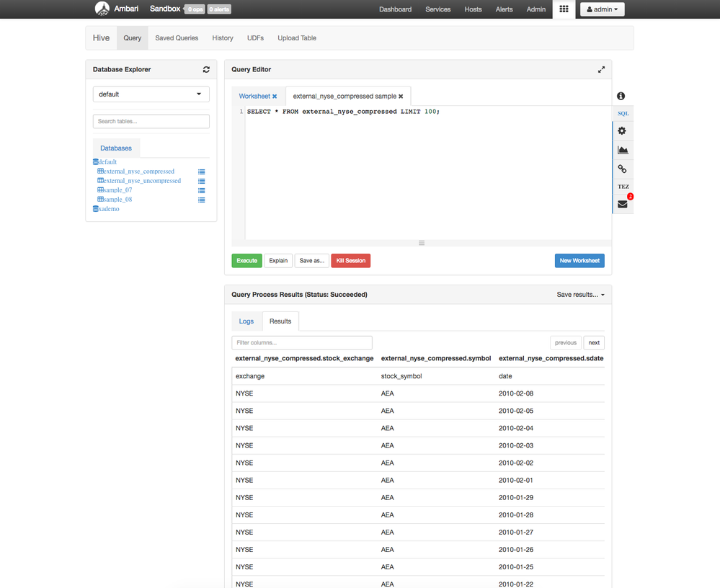The image size is (720, 588).
Task: Open Visual Explain via link icon
Action: pos(621,168)
